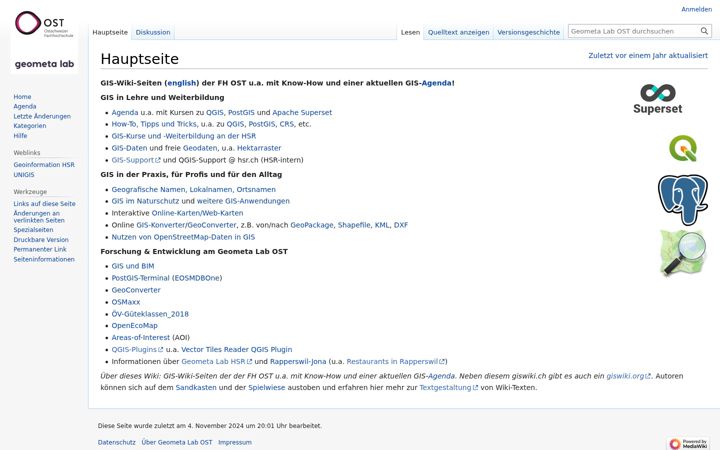The width and height of the screenshot is (720, 450).
Task: Open the external GIS-Support link
Action: [136, 160]
